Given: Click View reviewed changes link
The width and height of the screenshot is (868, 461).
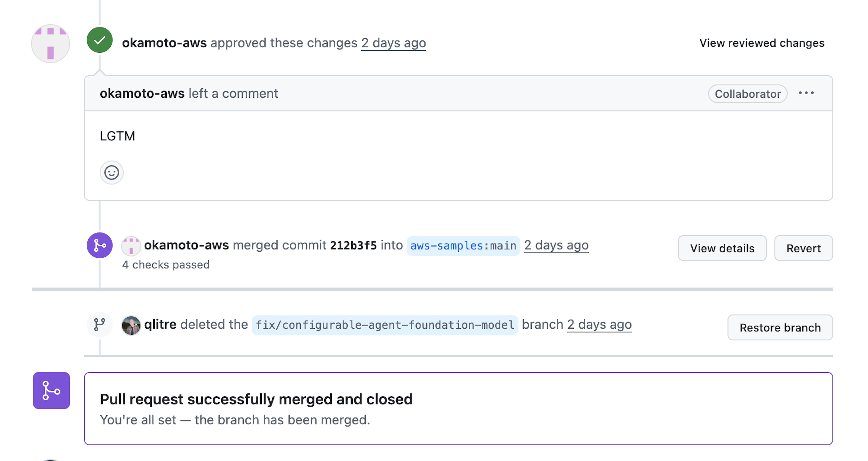Looking at the screenshot, I should click(x=762, y=43).
